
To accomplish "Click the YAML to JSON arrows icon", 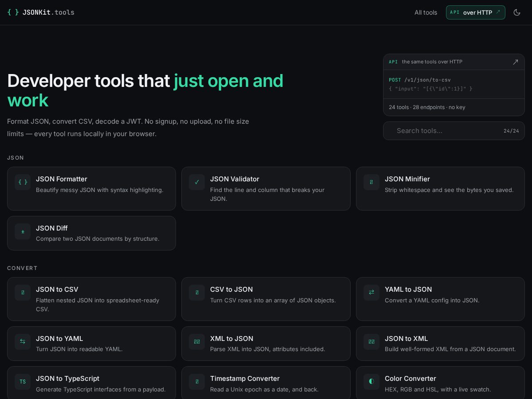I will click(x=372, y=293).
